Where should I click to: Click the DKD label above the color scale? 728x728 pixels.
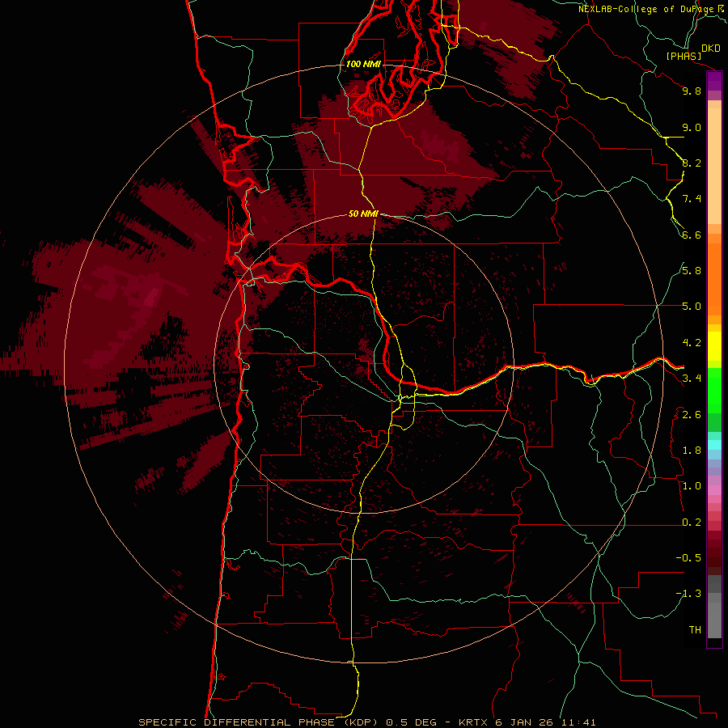[x=711, y=49]
